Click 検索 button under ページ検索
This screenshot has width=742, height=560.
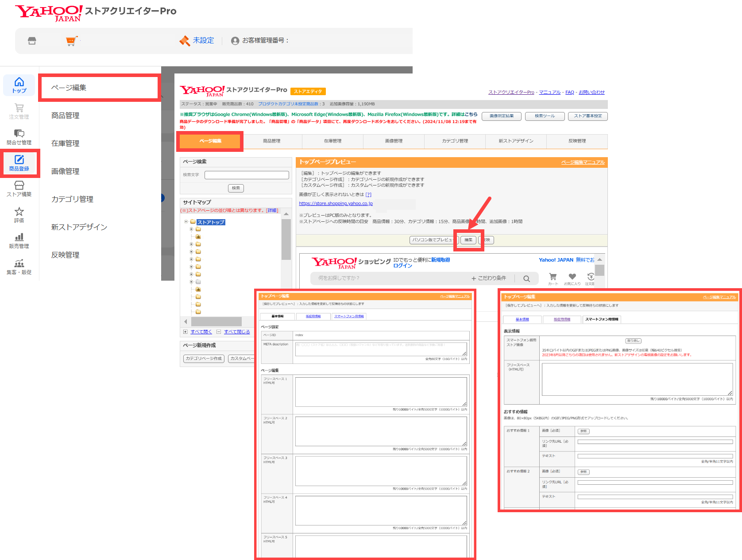(236, 188)
